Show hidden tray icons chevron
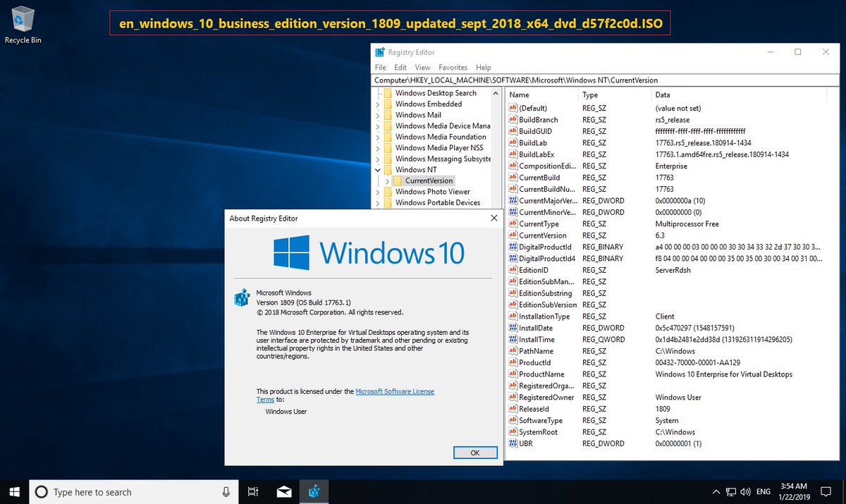 click(x=716, y=492)
